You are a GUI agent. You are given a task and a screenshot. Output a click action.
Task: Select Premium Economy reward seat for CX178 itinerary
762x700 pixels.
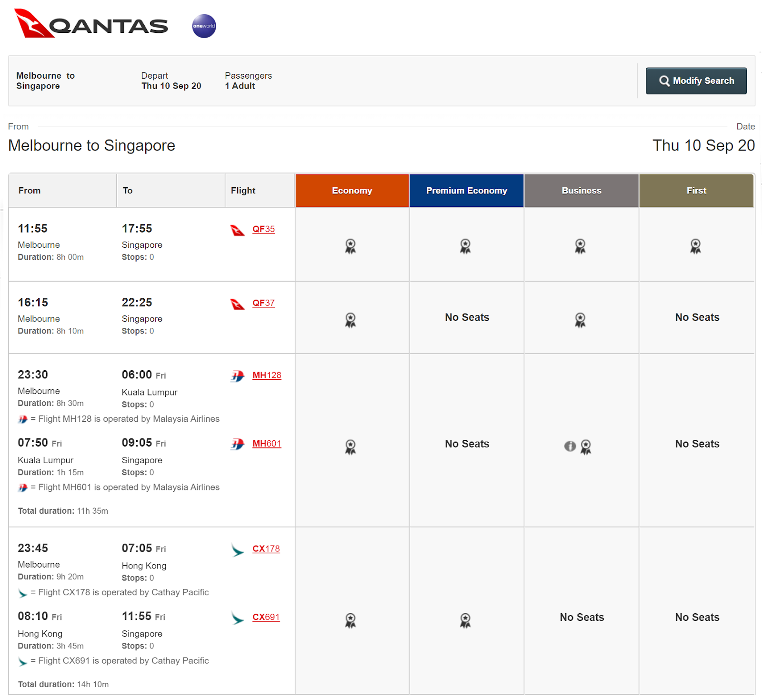point(465,620)
